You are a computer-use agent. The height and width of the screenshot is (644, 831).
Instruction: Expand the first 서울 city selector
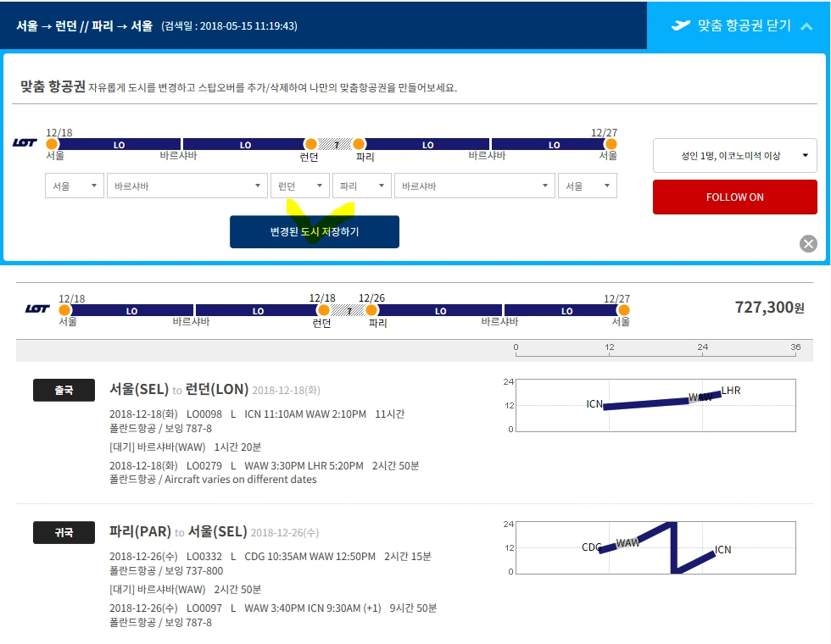click(x=74, y=185)
